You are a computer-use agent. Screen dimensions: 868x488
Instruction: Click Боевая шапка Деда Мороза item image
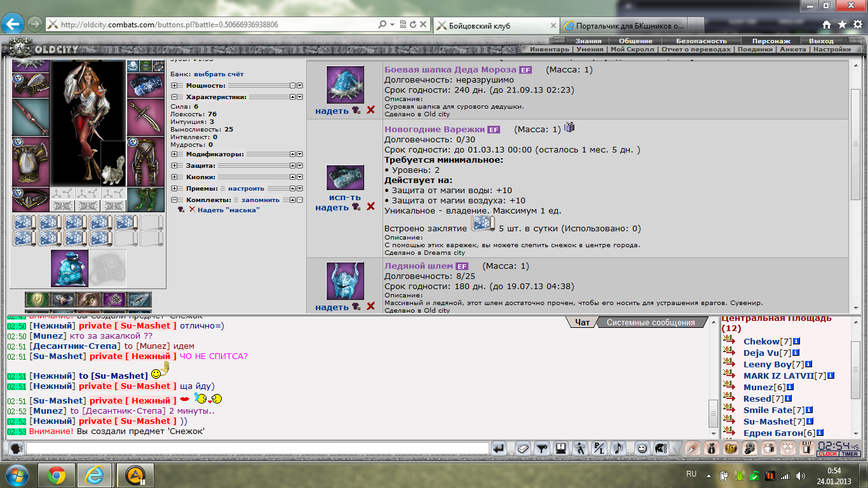click(345, 85)
